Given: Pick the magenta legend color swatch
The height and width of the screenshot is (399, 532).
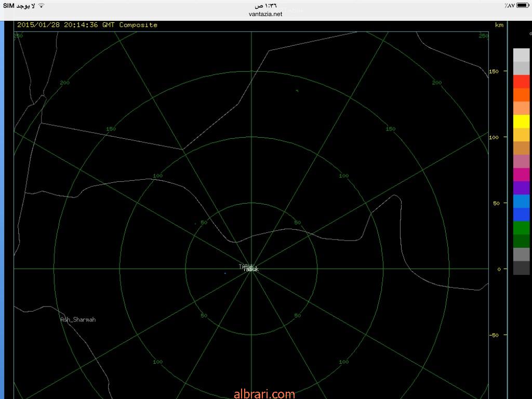Looking at the screenshot, I should [521, 175].
